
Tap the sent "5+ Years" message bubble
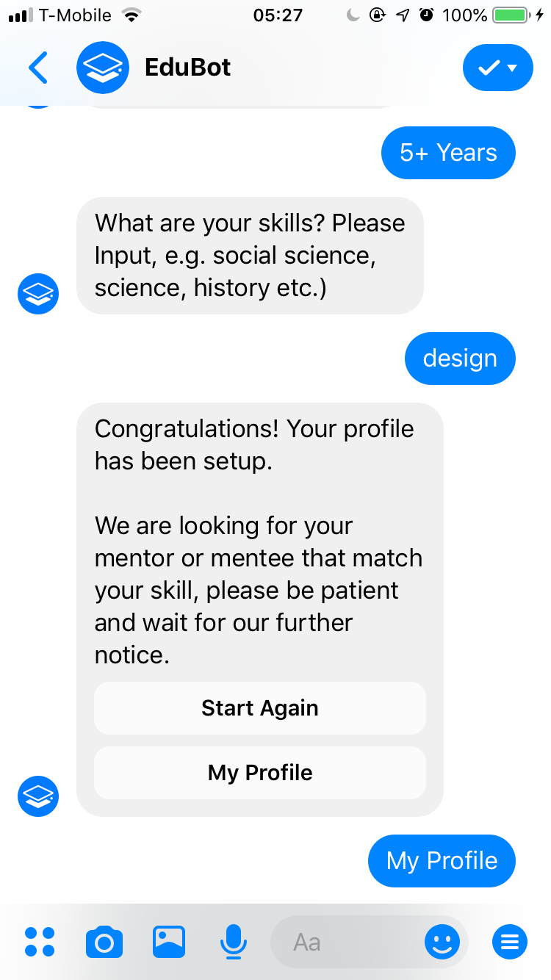tap(448, 153)
